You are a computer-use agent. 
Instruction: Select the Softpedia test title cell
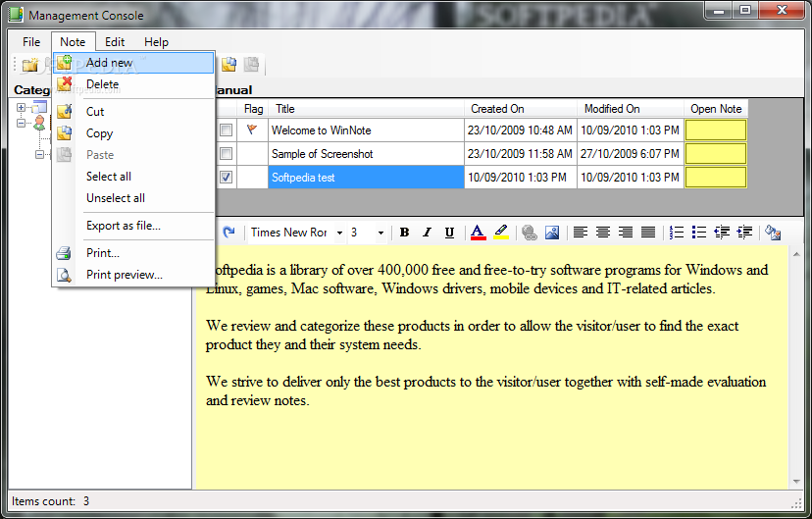click(366, 178)
